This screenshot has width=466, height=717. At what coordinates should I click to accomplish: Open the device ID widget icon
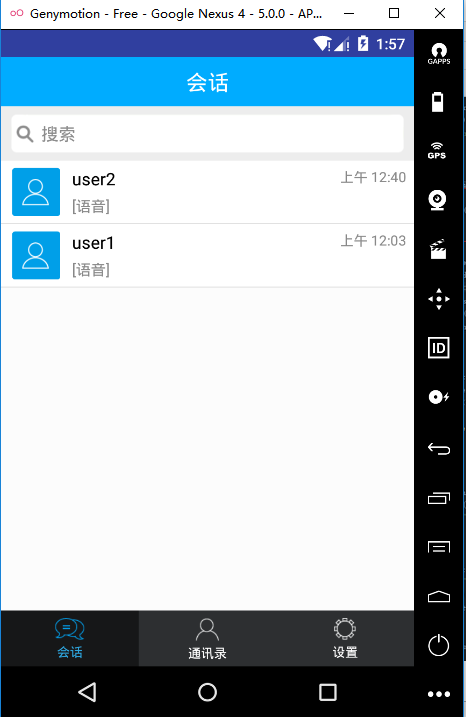tap(439, 348)
